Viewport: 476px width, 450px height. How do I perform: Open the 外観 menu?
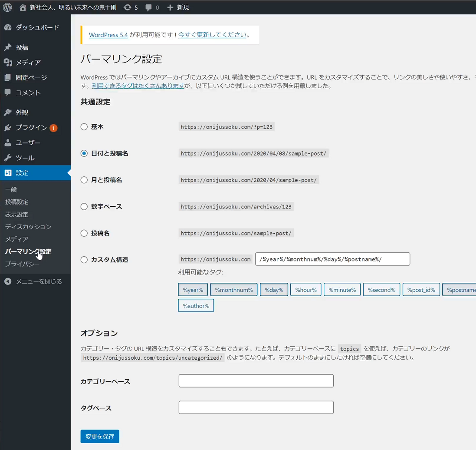click(35, 112)
